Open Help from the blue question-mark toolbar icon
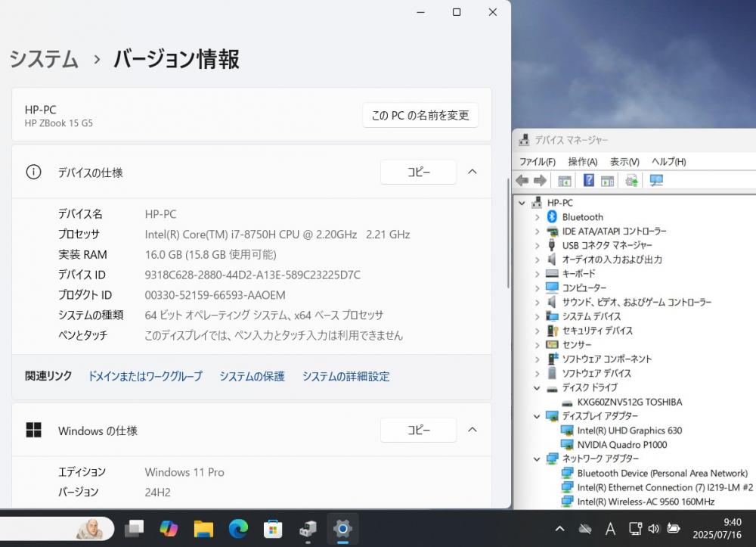The image size is (756, 547). (x=589, y=180)
